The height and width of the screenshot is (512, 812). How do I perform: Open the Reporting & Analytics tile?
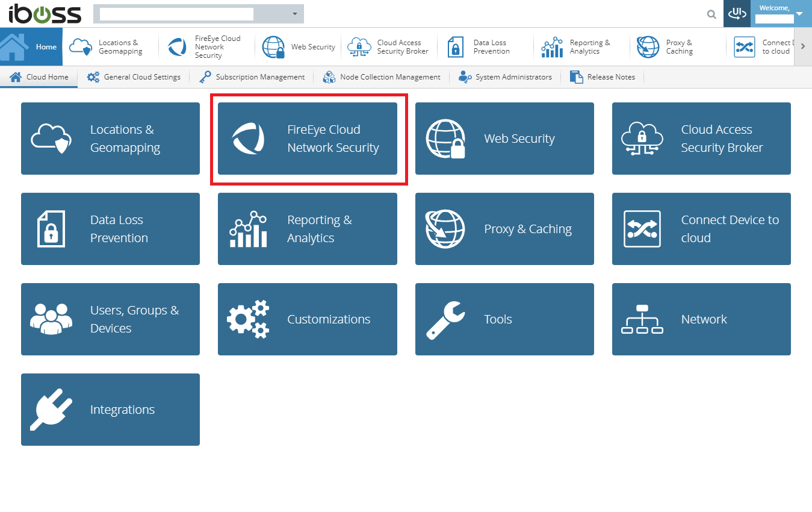click(x=308, y=229)
